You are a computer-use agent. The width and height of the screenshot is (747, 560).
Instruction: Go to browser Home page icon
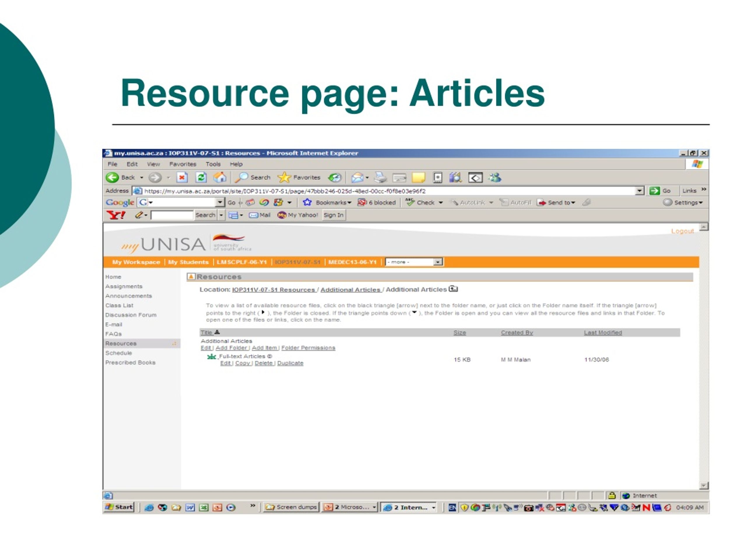[x=219, y=177]
